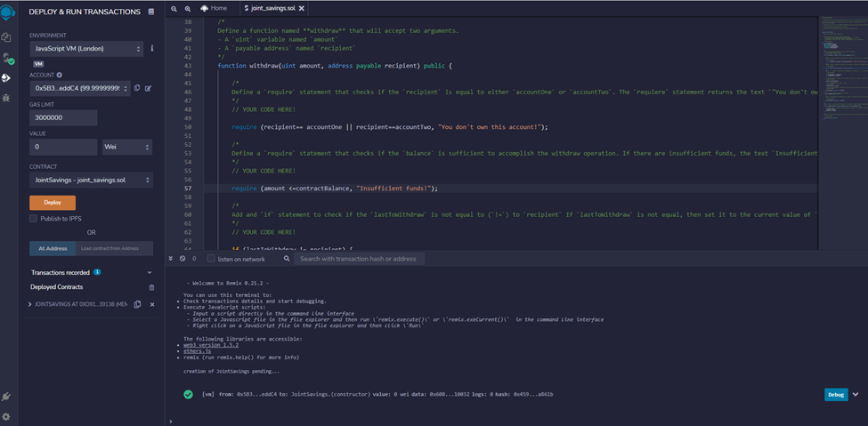Open the Environment JavaScript VM (London) dropdown

click(x=86, y=49)
